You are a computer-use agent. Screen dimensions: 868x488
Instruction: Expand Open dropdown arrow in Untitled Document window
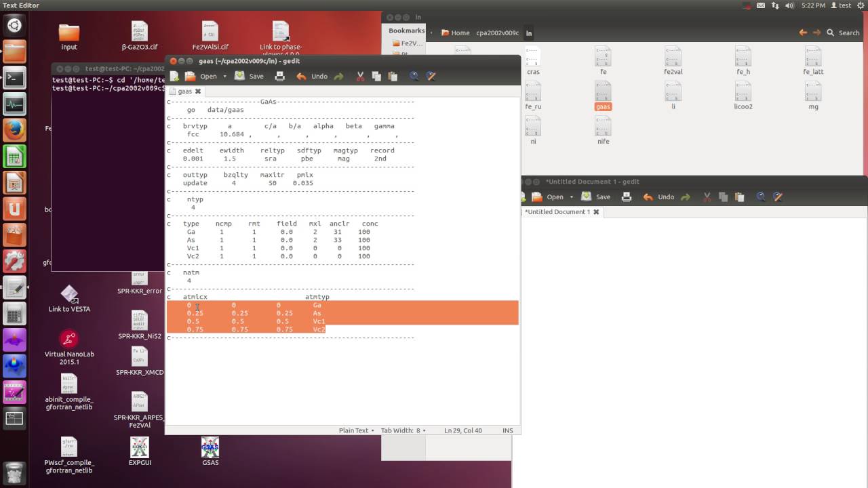(572, 197)
